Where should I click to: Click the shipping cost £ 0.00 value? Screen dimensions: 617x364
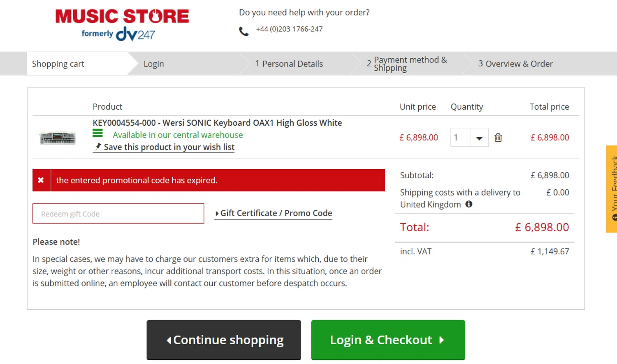click(x=558, y=192)
